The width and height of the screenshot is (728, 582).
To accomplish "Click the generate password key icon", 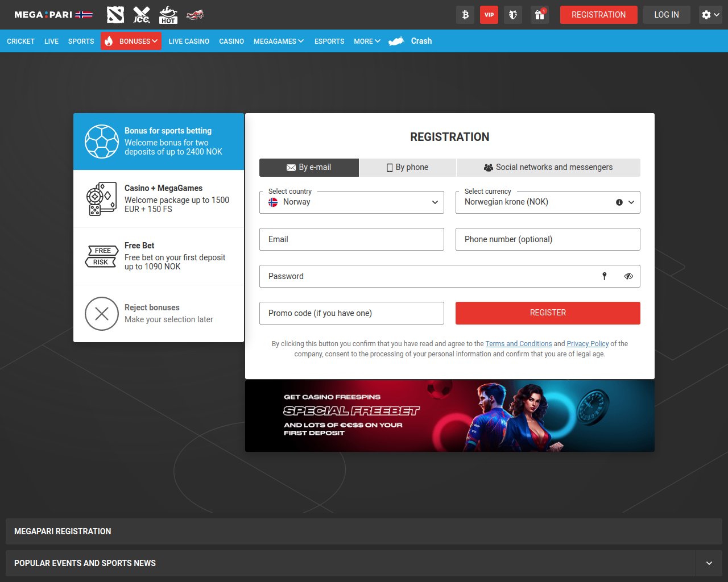I will pos(605,276).
